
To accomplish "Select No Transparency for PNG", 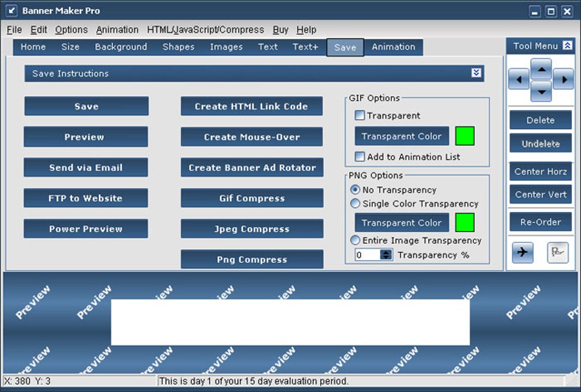I will [x=355, y=189].
